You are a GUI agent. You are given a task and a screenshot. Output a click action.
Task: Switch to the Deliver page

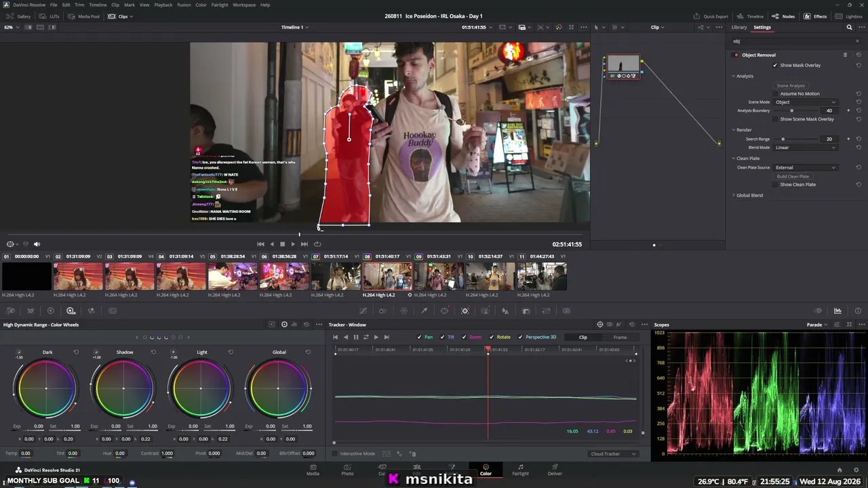[x=555, y=470]
